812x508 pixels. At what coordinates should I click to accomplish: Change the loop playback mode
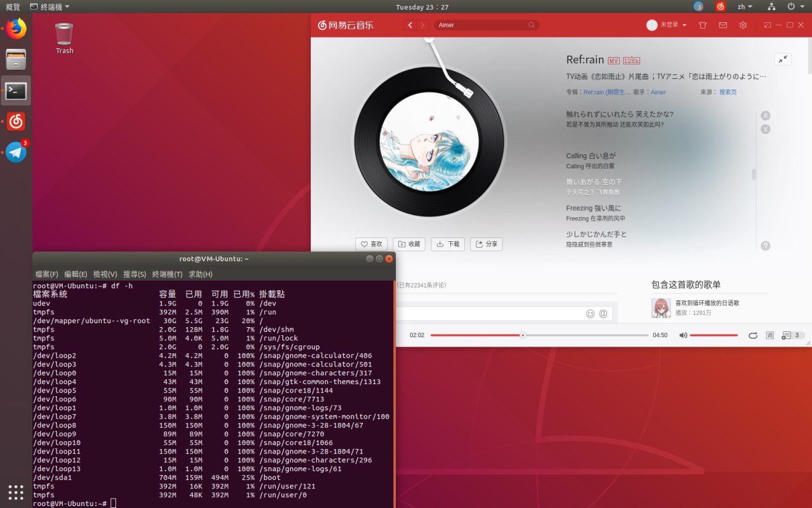[753, 335]
